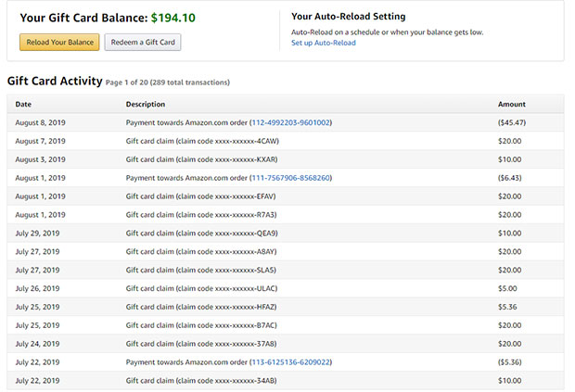Image resolution: width=575 pixels, height=392 pixels.
Task: Select the claim code ending KXAR row
Action: coord(286,159)
